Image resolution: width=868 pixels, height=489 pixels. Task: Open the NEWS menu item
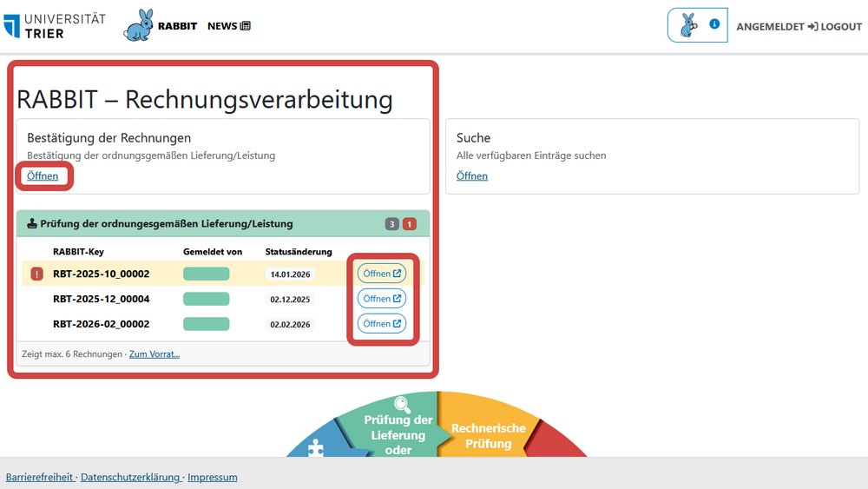[x=228, y=26]
